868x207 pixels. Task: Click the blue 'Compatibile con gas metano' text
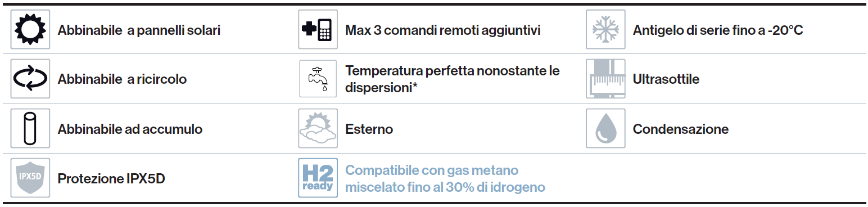tap(432, 170)
